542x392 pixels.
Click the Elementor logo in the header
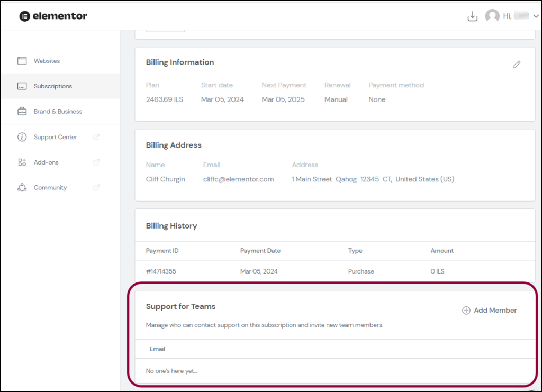click(x=52, y=16)
